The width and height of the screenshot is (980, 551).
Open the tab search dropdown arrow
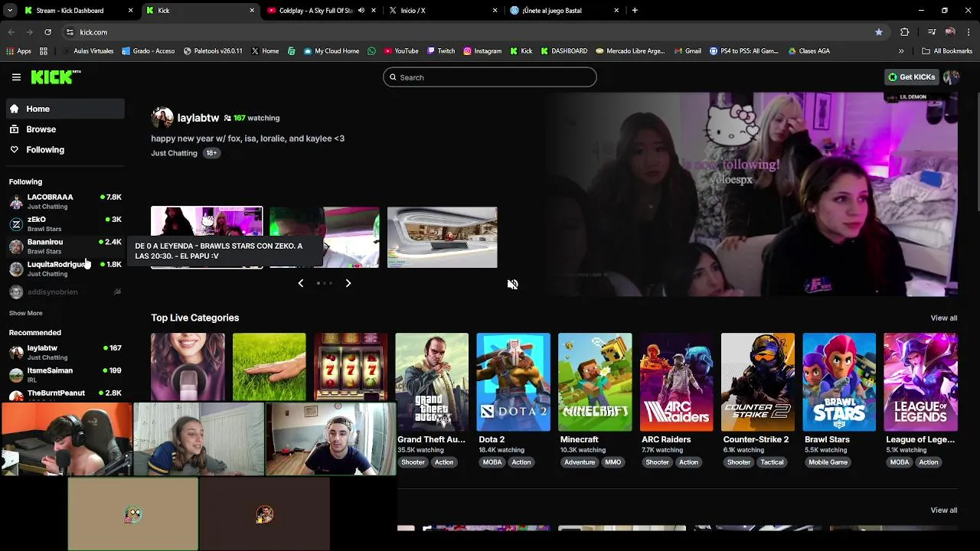[10, 11]
